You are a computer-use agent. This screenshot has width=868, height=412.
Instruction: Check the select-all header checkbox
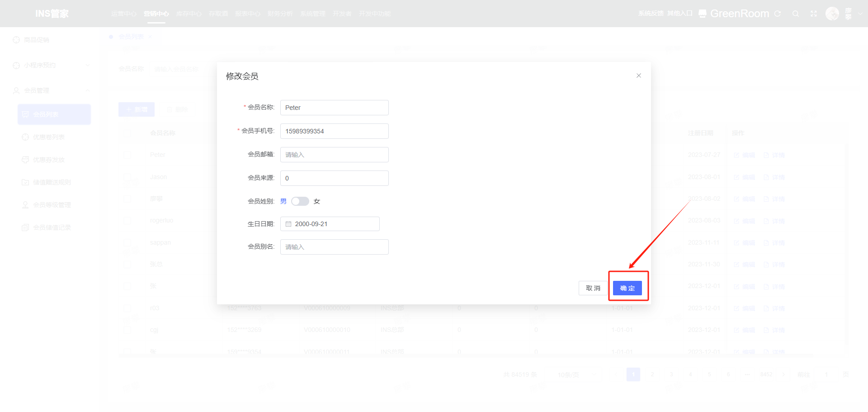127,133
